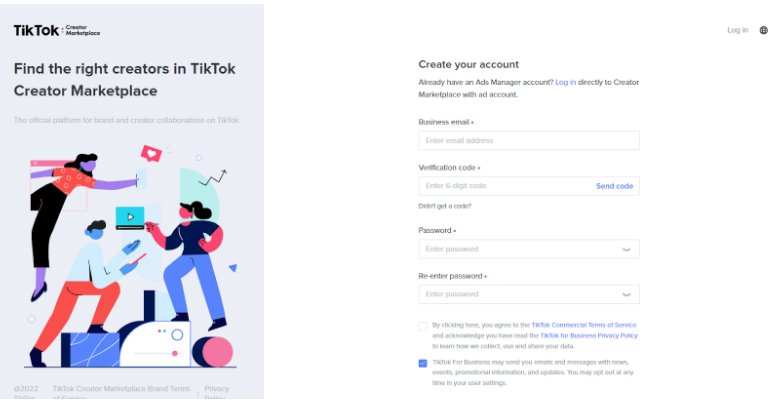The width and height of the screenshot is (782, 403).
Task: Click Log in link for Ads Manager
Action: (x=566, y=82)
